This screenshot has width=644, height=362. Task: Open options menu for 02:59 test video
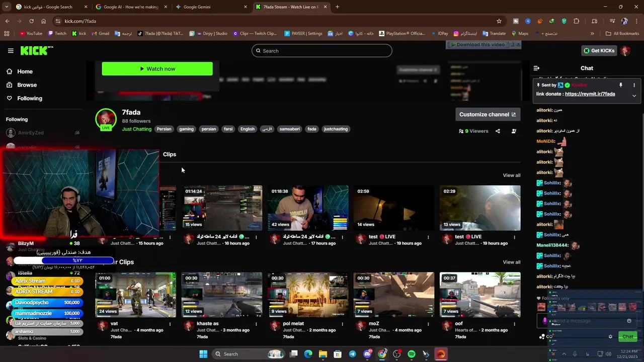pos(428,237)
